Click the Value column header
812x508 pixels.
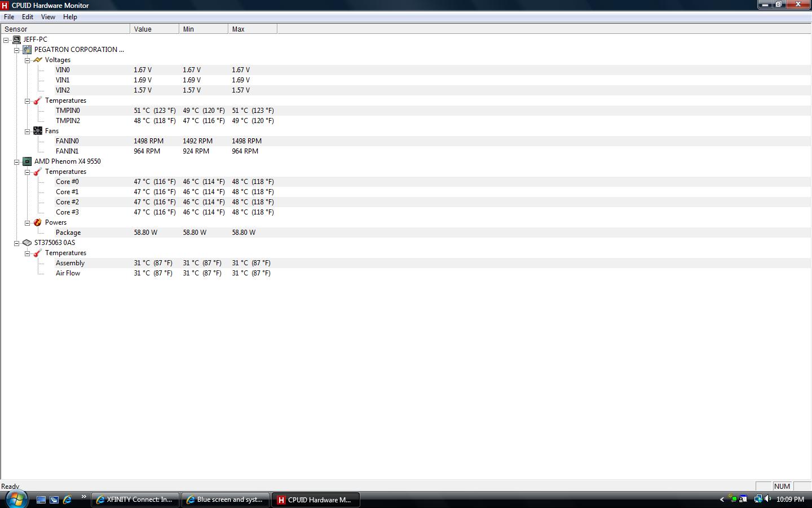[155, 29]
